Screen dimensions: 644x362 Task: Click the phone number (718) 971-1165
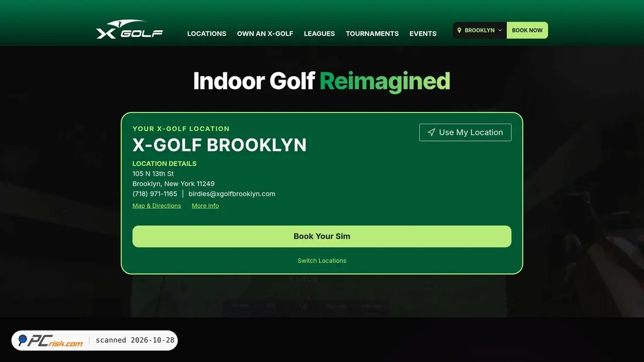coord(155,194)
